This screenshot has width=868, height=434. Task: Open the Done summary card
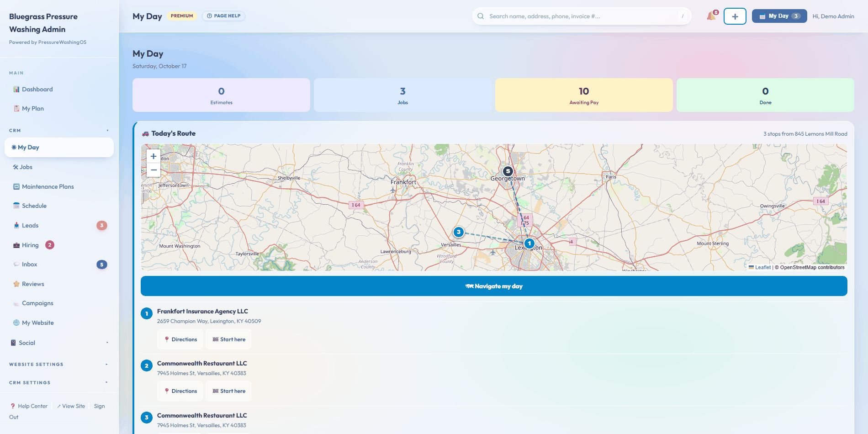pos(765,95)
